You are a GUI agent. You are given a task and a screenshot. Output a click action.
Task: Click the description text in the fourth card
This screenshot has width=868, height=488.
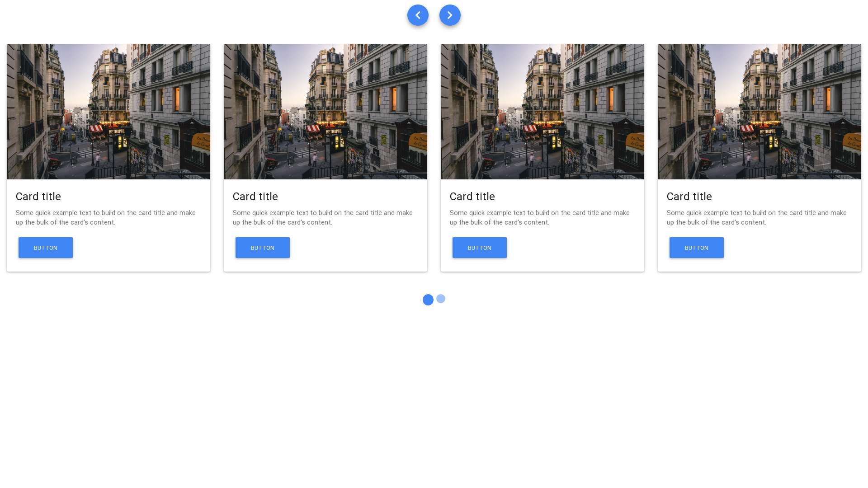pos(757,217)
